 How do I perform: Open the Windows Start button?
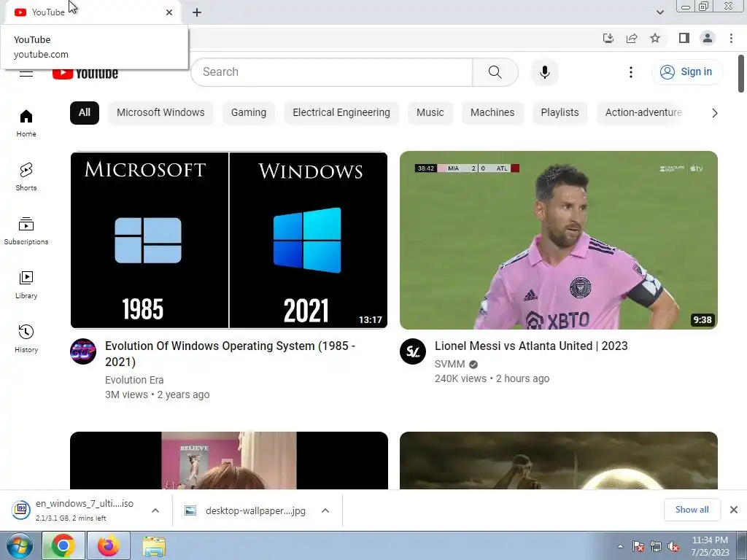(x=20, y=545)
